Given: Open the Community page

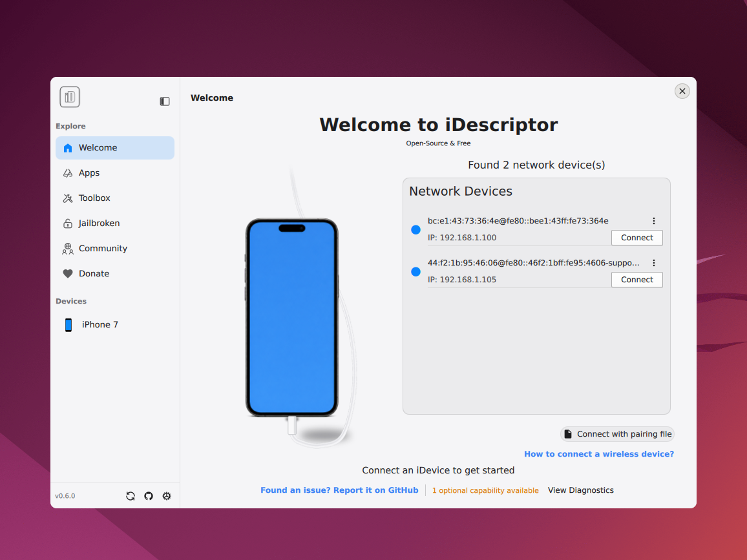Looking at the screenshot, I should tap(115, 249).
